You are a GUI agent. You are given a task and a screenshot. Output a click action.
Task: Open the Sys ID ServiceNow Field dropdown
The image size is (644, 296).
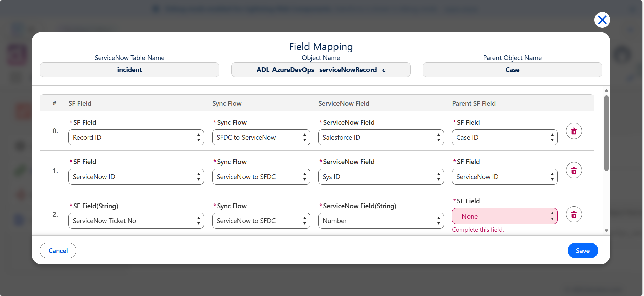(381, 177)
